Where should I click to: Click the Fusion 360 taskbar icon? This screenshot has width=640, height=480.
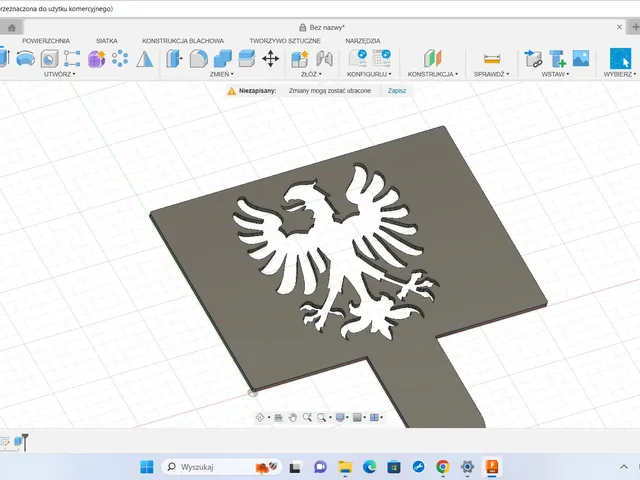tap(492, 467)
